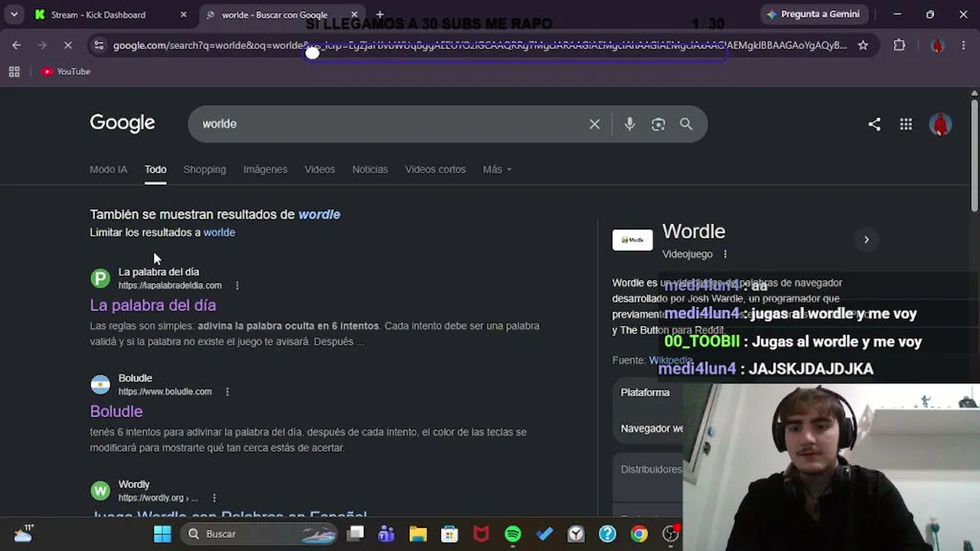Go to the Google homepage logo
Image resolution: width=980 pixels, height=551 pixels.
pos(122,123)
